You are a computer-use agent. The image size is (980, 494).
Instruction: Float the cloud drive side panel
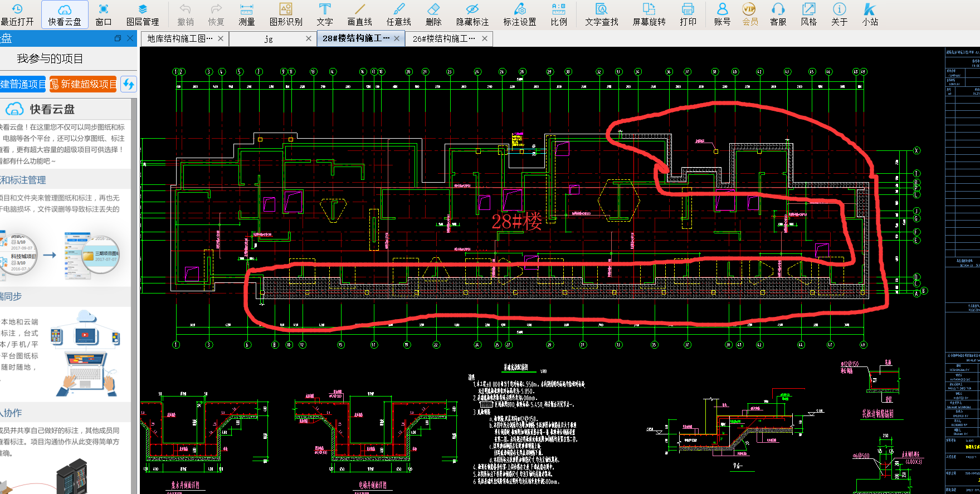click(x=118, y=38)
